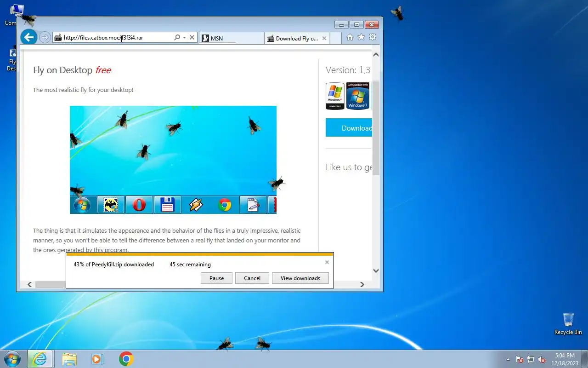Open a new blank tab

click(335, 38)
